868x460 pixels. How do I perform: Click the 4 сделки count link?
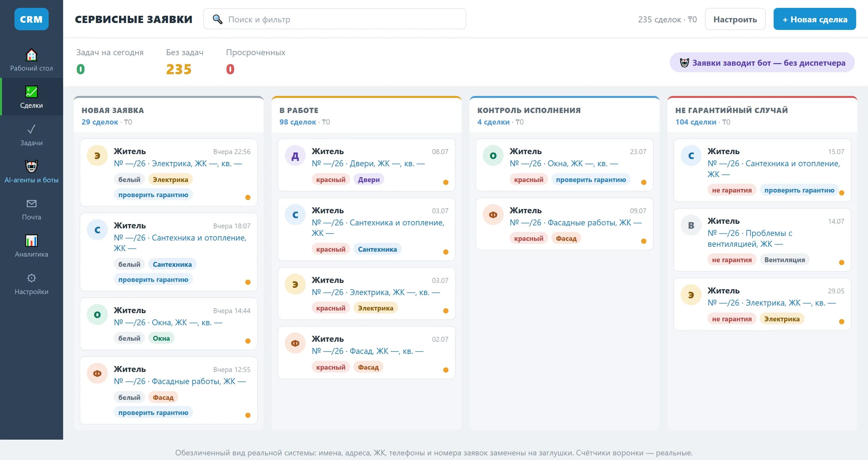tap(493, 122)
